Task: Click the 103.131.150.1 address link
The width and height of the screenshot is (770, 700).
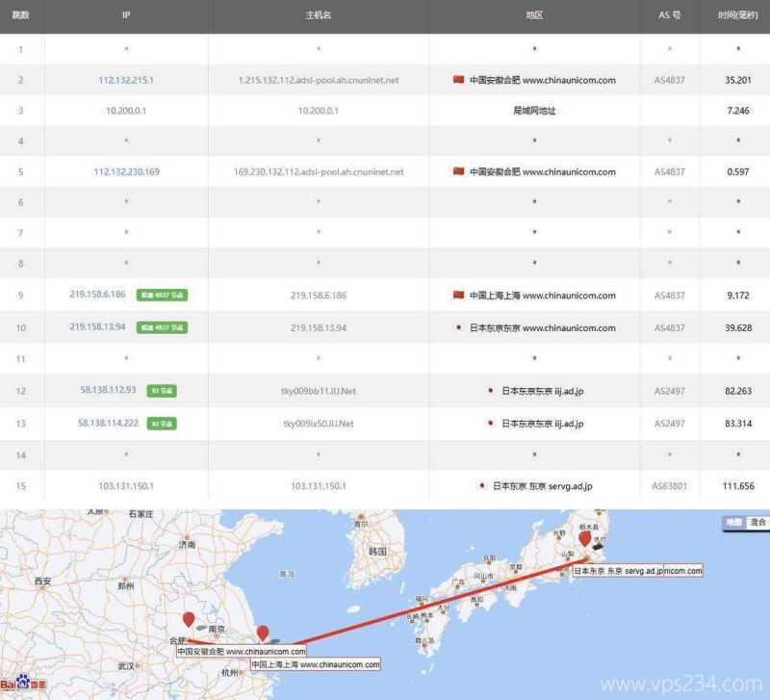Action: 125,486
